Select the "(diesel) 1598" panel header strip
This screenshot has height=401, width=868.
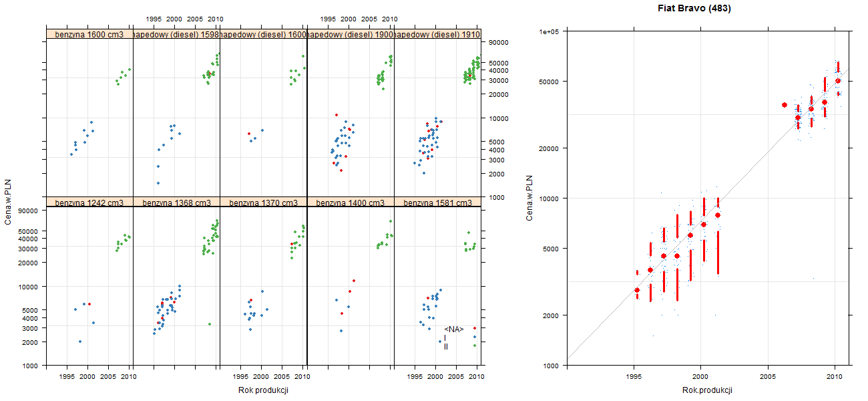[x=176, y=34]
